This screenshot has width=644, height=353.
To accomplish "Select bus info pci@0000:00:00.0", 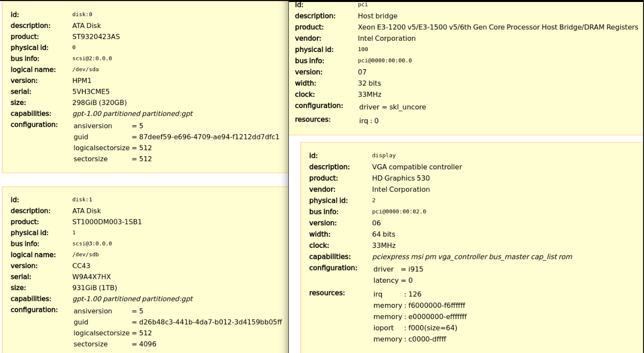I will (385, 61).
